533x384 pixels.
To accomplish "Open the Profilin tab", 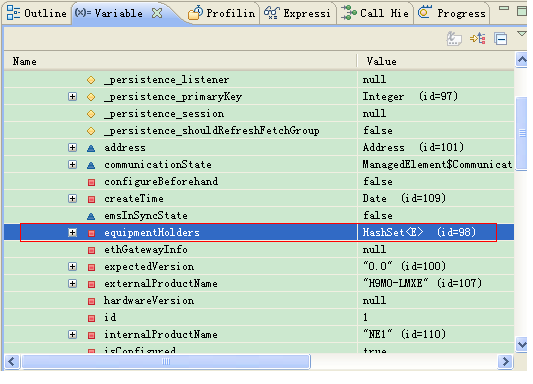I will tap(222, 13).
